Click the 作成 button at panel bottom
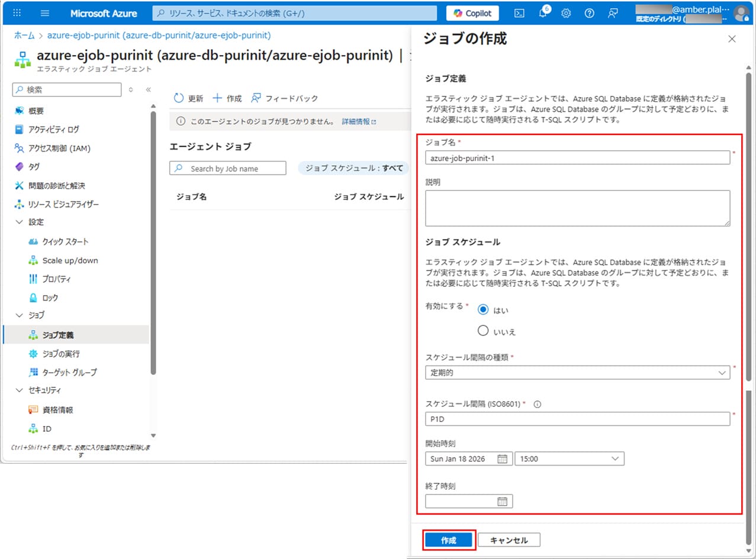Viewport: 756px width, 559px height. 449,540
